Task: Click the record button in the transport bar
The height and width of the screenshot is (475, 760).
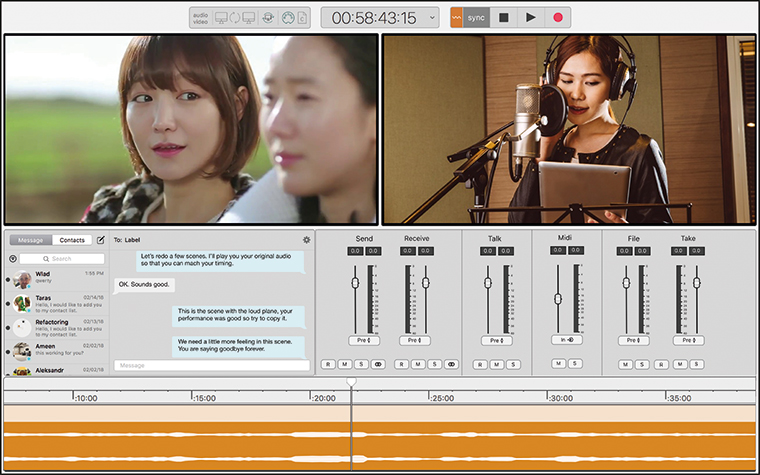Action: tap(556, 17)
